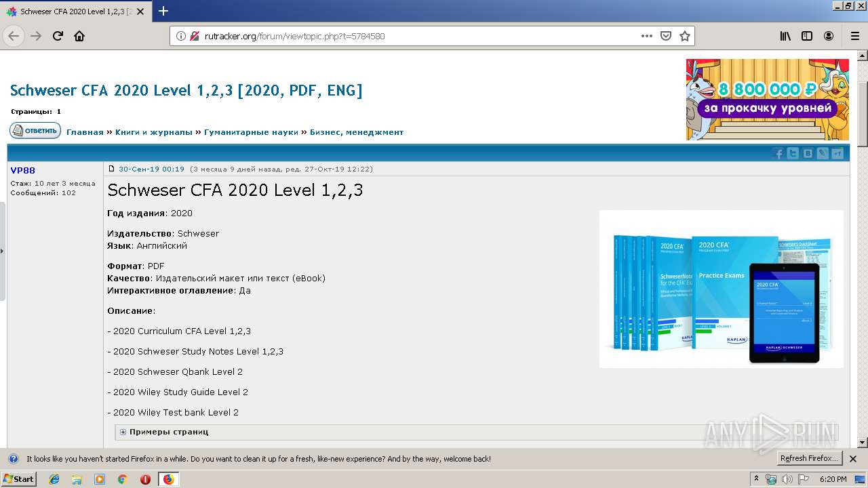Open Бизнес, менеджмент category link
This screenshot has width=868, height=488.
[x=357, y=132]
